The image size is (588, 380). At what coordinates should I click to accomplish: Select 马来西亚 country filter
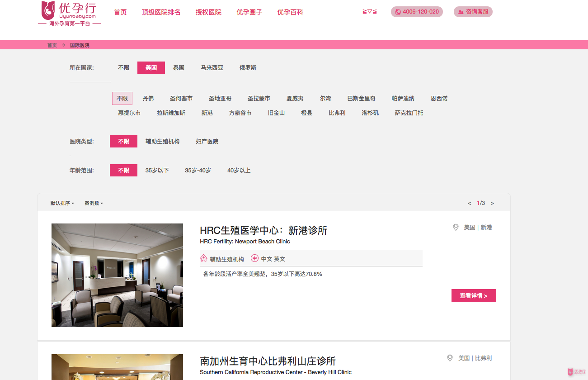tap(212, 68)
